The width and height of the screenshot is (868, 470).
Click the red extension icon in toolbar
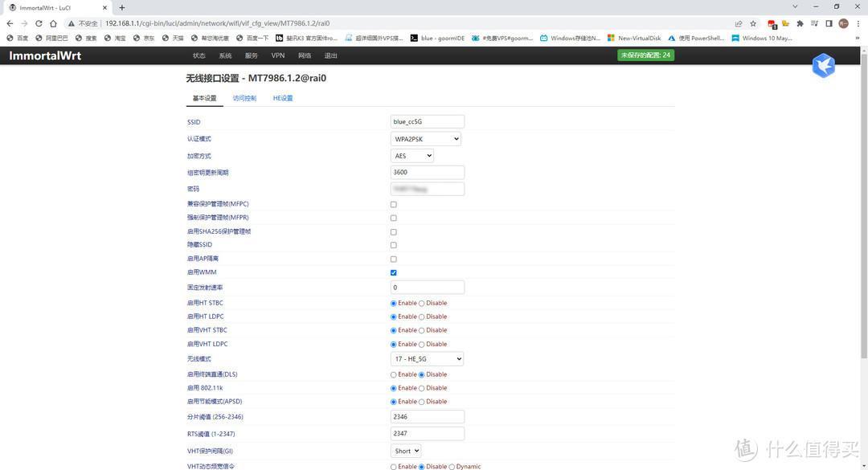point(772,24)
